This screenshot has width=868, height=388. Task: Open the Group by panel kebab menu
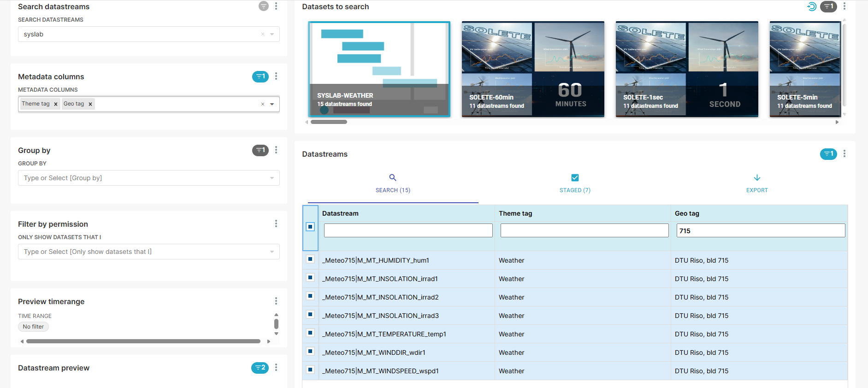pos(276,150)
